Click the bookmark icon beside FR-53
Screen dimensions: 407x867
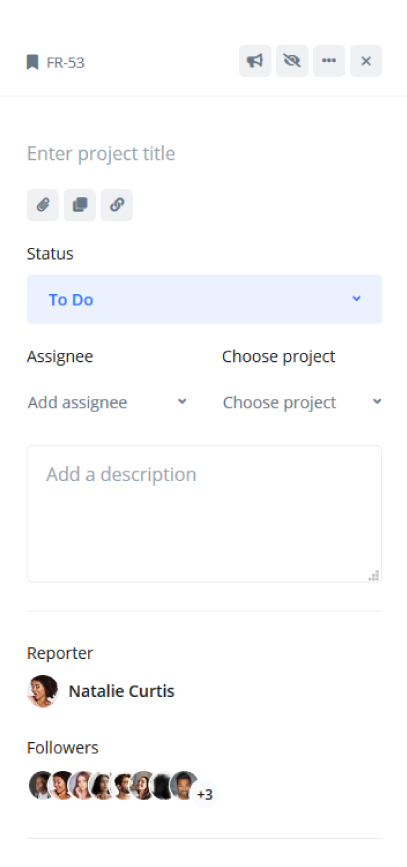click(x=33, y=62)
